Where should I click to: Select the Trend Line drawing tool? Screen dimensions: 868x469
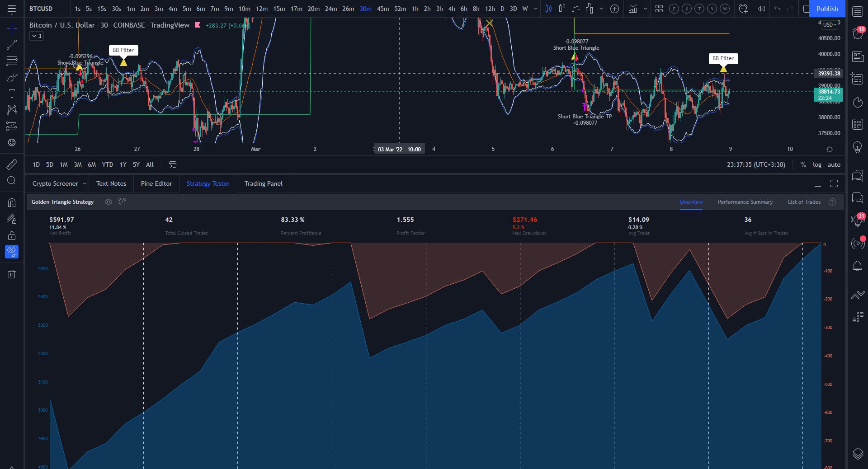(x=12, y=44)
